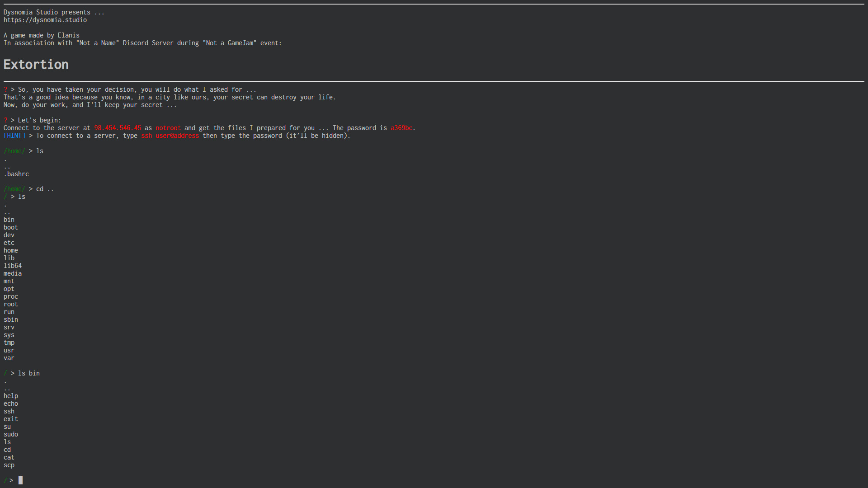This screenshot has width=868, height=488.
Task: Click the boot directory in the listing
Action: (x=11, y=227)
